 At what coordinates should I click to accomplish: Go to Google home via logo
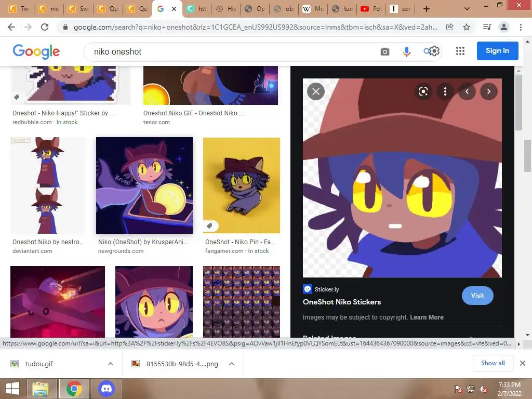click(x=36, y=51)
